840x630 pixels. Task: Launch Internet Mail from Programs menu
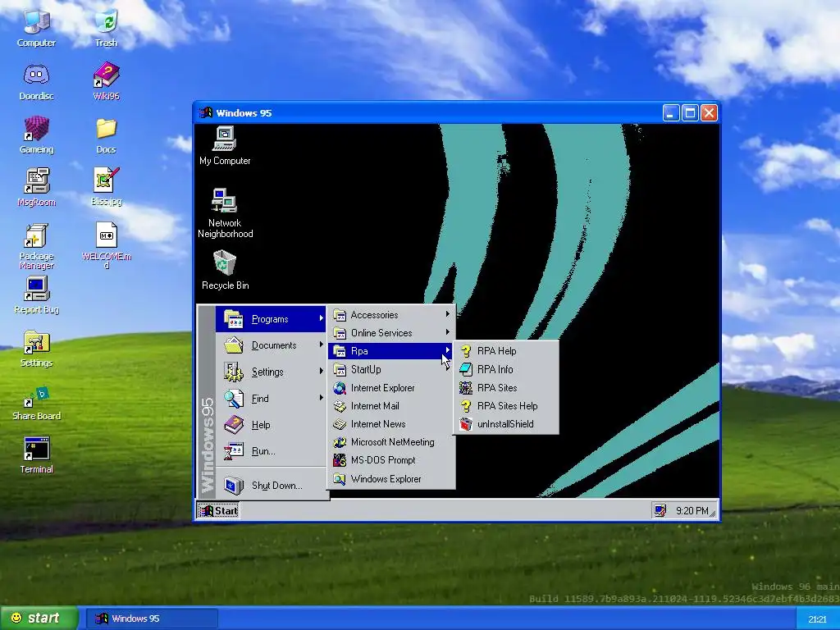point(391,405)
